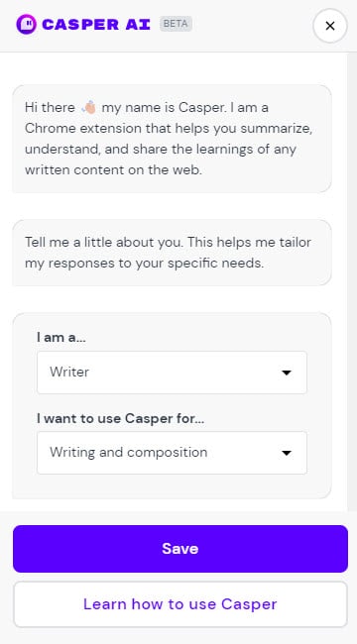The height and width of the screenshot is (644, 357).
Task: Click the arrow icon on Writer dropdown
Action: click(x=287, y=373)
